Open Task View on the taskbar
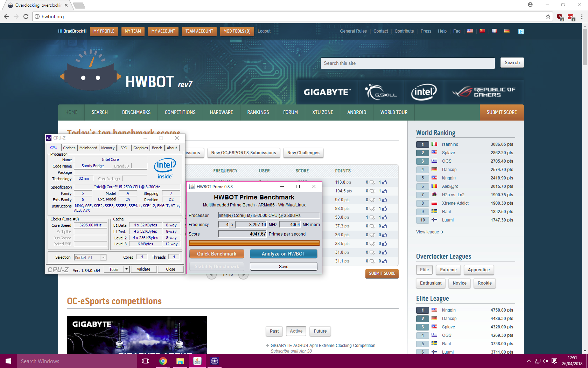 146,361
